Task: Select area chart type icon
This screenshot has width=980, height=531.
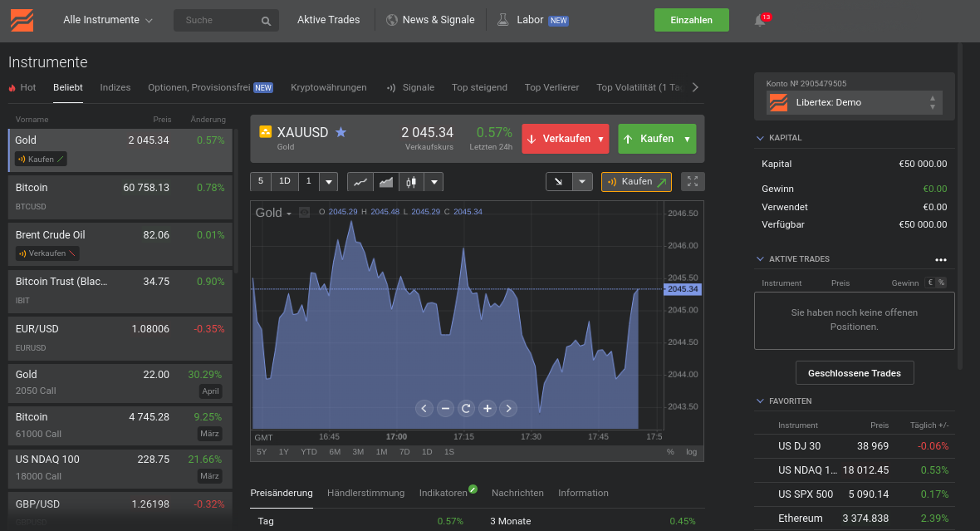Action: [x=386, y=182]
